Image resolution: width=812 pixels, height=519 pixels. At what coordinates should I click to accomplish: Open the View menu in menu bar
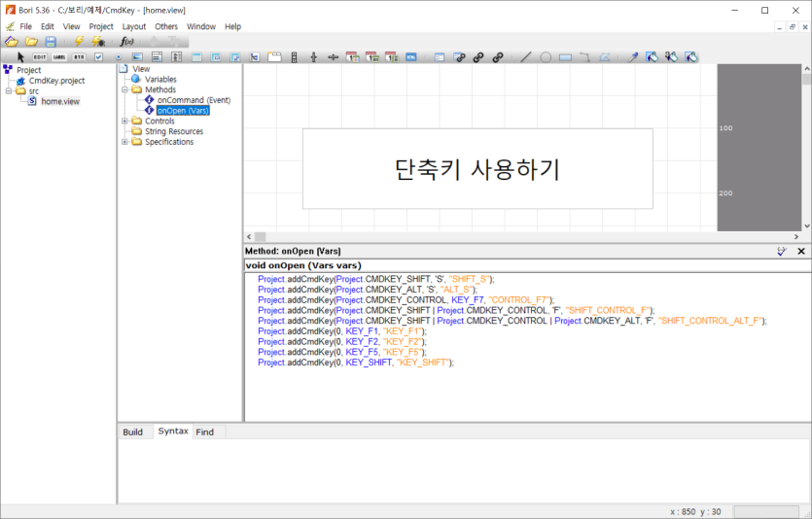[x=71, y=26]
